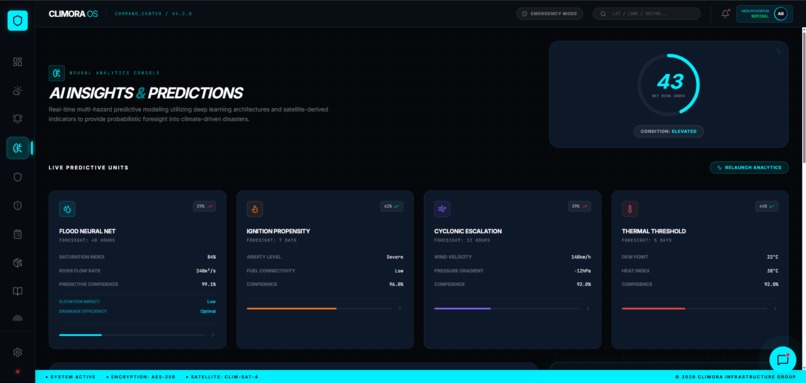This screenshot has height=383, width=806.
Task: Click the Ignition Propensity orange progress bar
Action: coord(319,308)
